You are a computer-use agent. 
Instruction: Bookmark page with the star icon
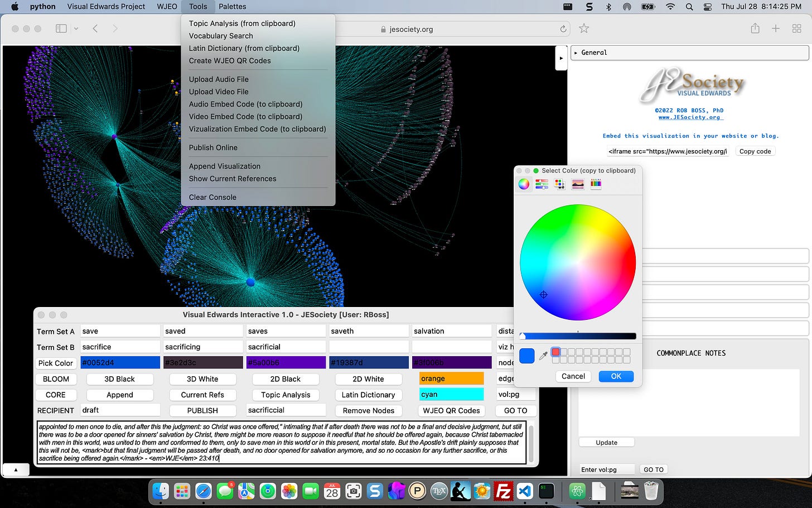point(584,28)
